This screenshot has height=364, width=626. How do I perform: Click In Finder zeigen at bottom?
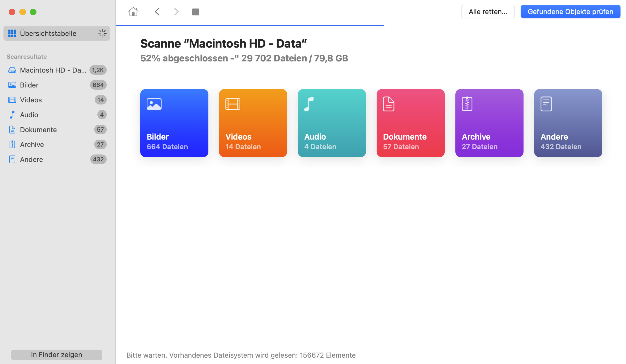point(56,354)
